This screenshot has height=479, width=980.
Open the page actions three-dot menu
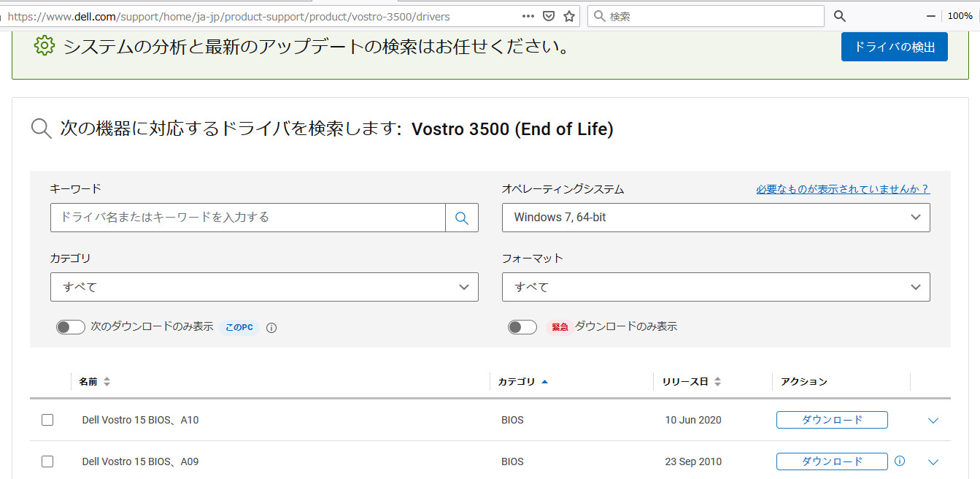coord(528,16)
